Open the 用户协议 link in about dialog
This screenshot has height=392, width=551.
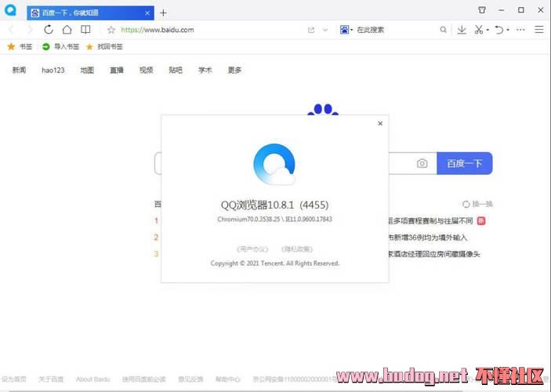click(x=252, y=249)
